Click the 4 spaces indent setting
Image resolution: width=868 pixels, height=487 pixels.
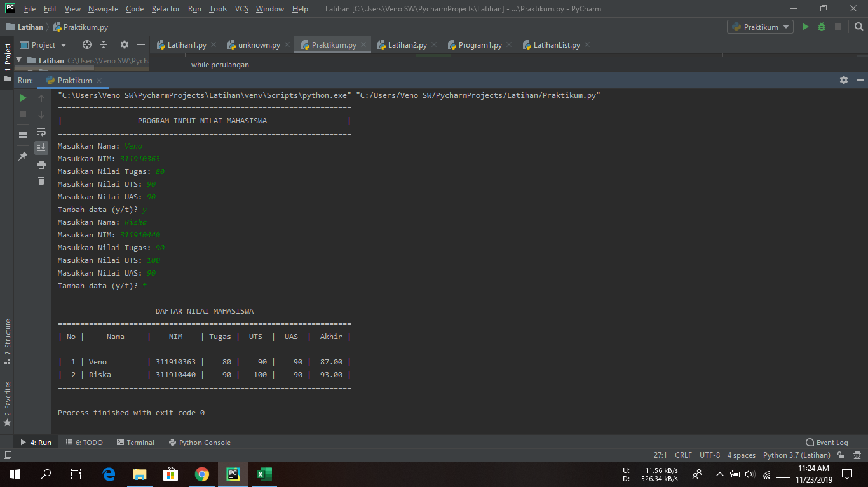pyautogui.click(x=742, y=455)
